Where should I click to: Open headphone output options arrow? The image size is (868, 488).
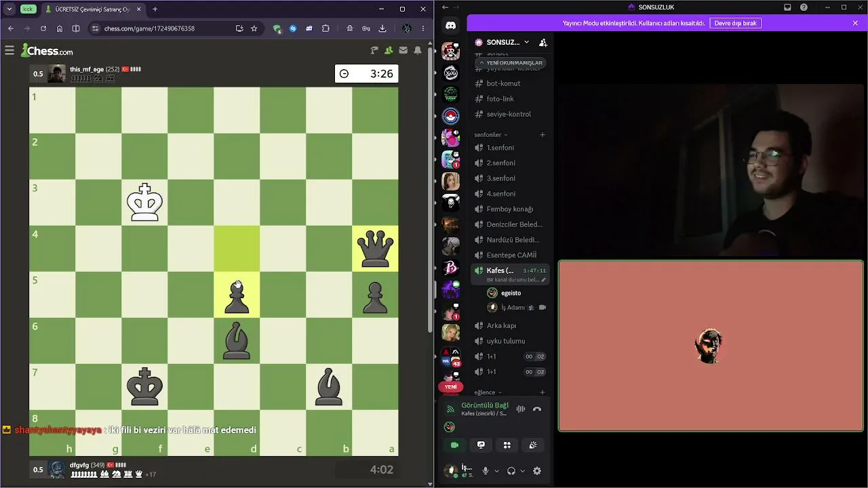point(522,471)
